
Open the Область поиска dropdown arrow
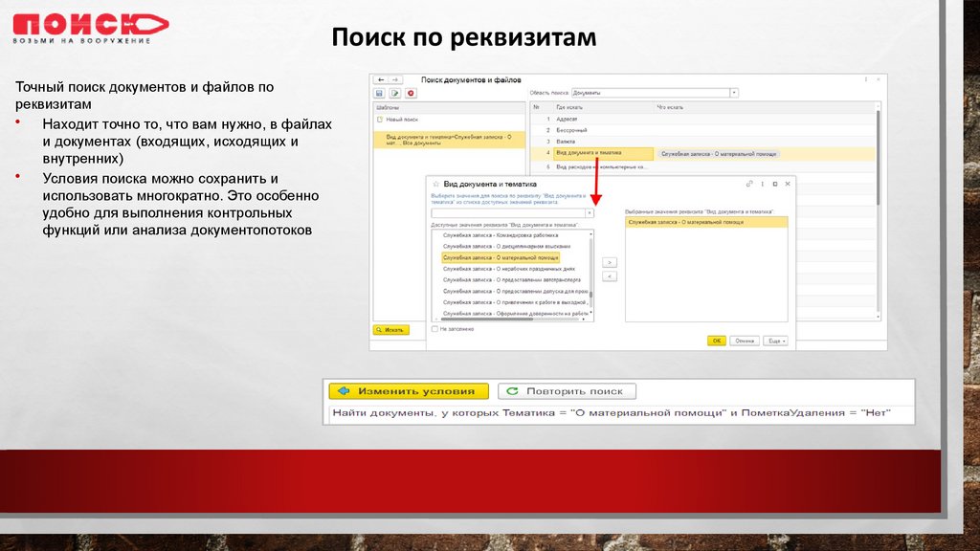pyautogui.click(x=734, y=93)
